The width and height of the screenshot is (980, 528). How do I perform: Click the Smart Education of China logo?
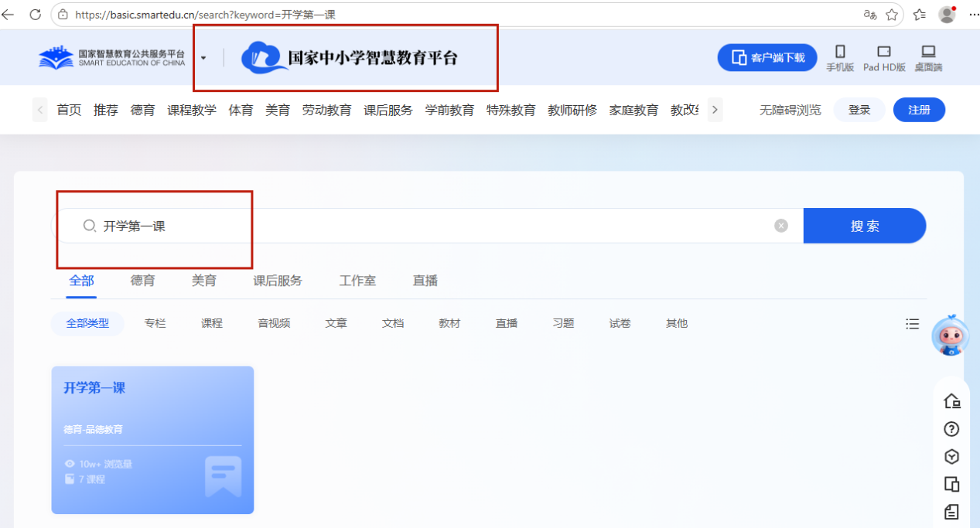112,57
